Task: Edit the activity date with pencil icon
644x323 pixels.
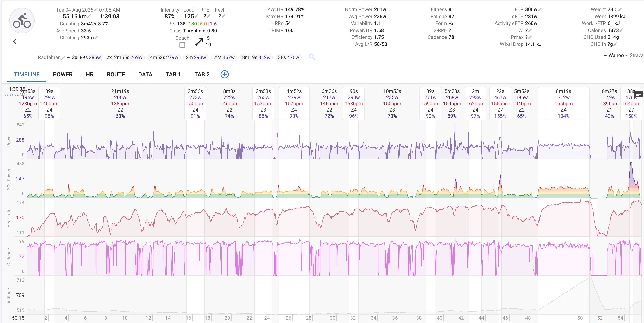Action: click(96, 9)
